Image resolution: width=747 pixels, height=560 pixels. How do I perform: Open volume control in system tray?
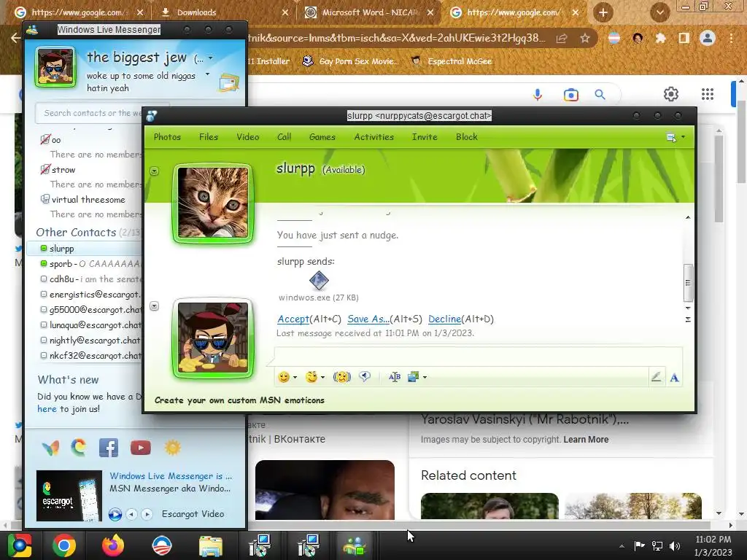pyautogui.click(x=675, y=546)
